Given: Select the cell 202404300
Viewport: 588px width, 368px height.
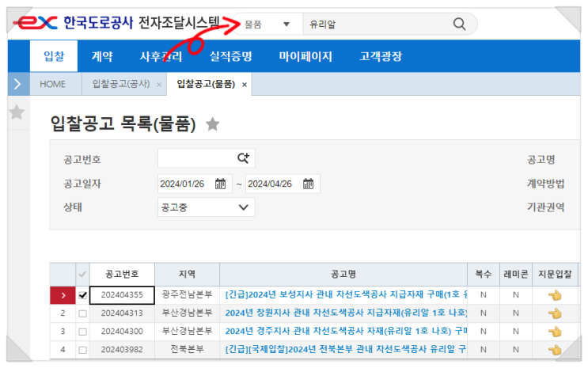Looking at the screenshot, I should click(x=122, y=332).
